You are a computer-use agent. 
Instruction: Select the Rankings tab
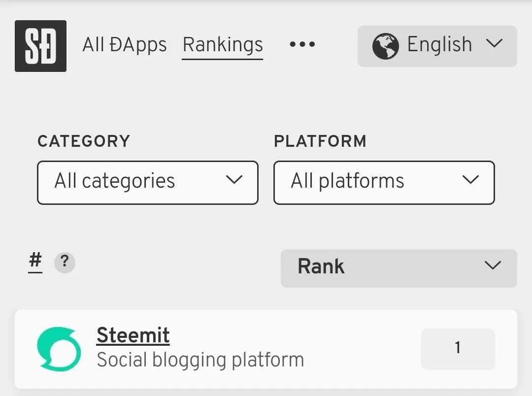click(223, 45)
